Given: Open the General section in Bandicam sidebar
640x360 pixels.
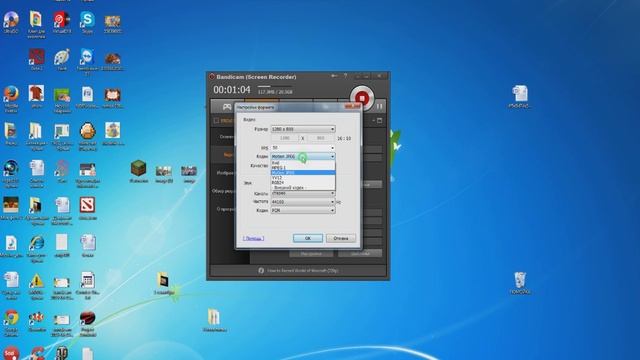Looking at the screenshot, I should click(x=227, y=137).
